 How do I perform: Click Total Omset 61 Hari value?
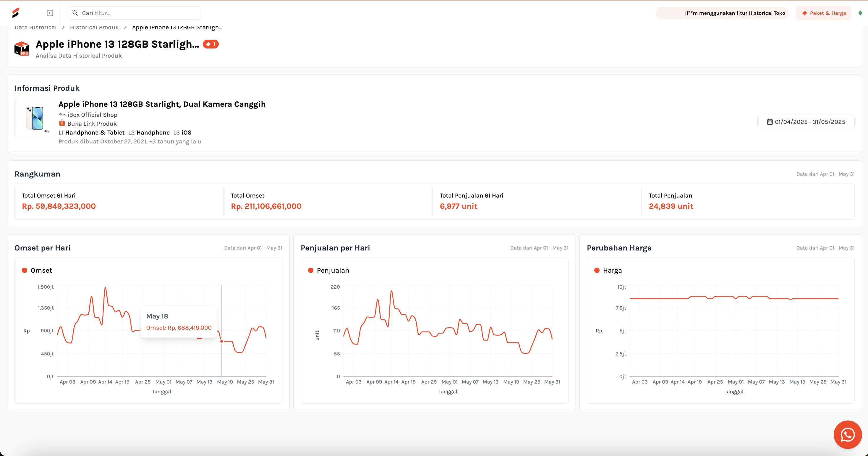coord(59,206)
